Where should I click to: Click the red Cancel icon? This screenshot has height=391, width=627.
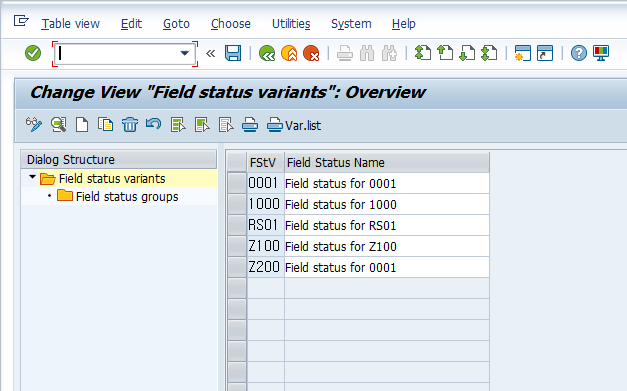click(x=311, y=53)
